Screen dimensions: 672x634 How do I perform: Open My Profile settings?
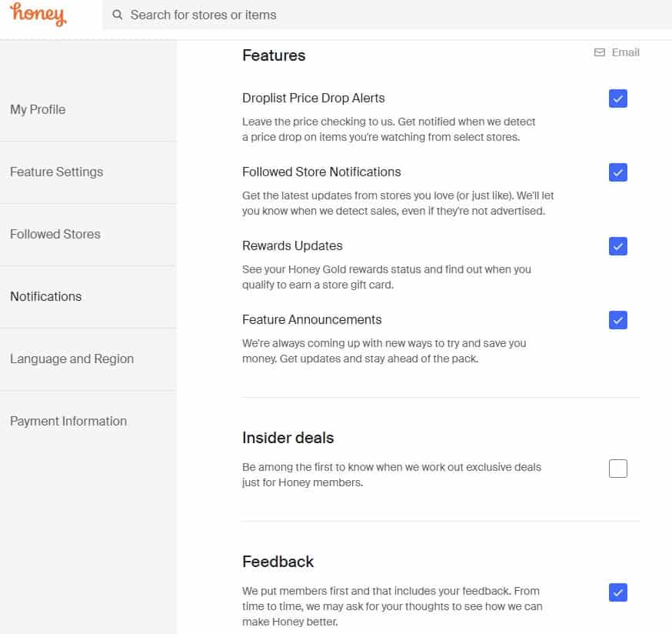point(38,109)
